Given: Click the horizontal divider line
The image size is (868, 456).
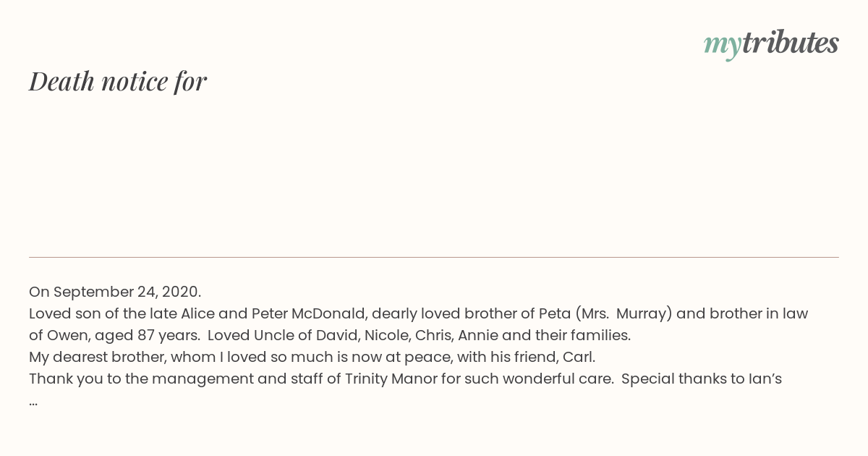Looking at the screenshot, I should coord(434,257).
